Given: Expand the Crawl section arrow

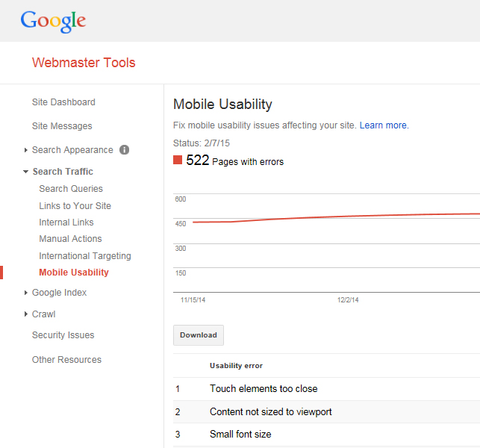Looking at the screenshot, I should [x=25, y=314].
